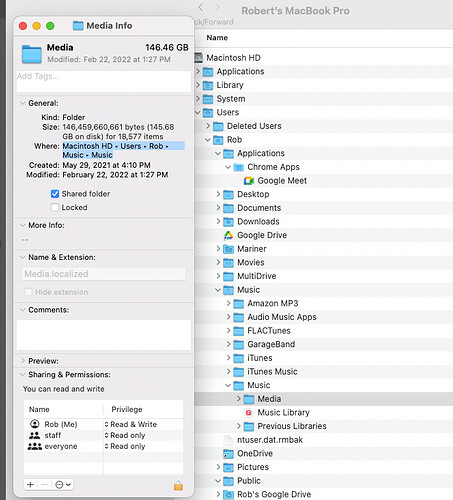Click the Chrome Apps folder icon
The width and height of the screenshot is (453, 500).
239,167
